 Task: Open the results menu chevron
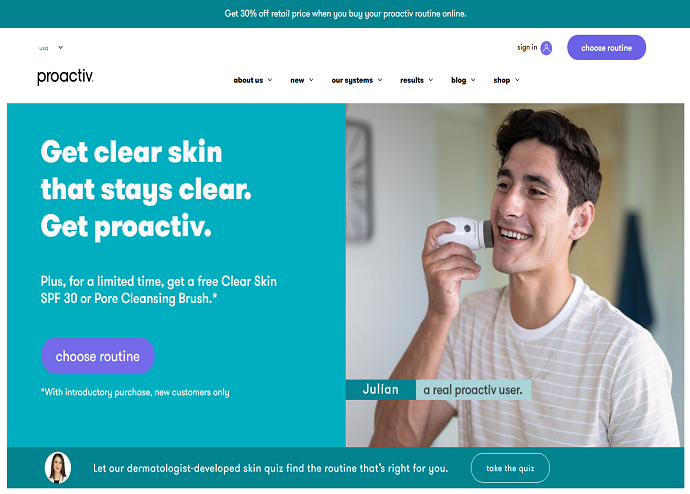[x=431, y=80]
